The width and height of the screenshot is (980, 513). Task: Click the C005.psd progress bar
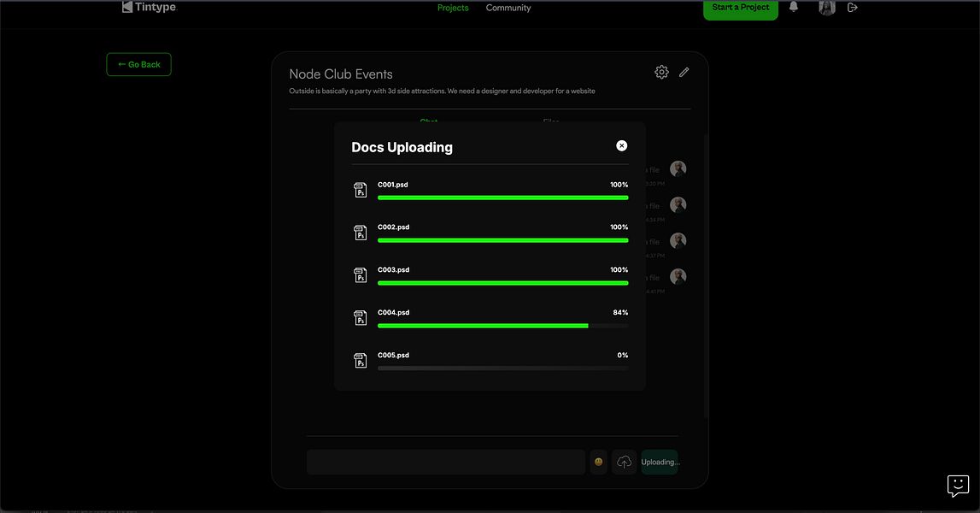tap(503, 368)
